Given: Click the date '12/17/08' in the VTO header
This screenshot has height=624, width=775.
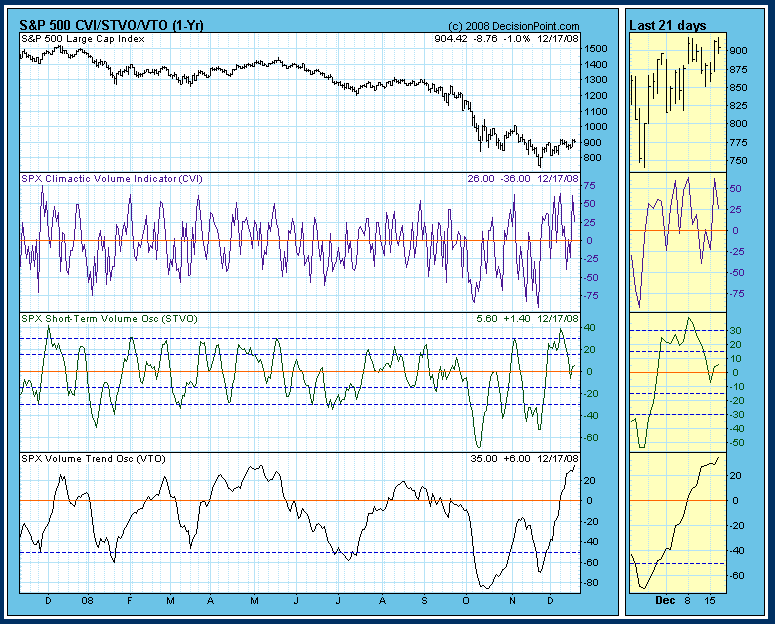Looking at the screenshot, I should coord(558,458).
